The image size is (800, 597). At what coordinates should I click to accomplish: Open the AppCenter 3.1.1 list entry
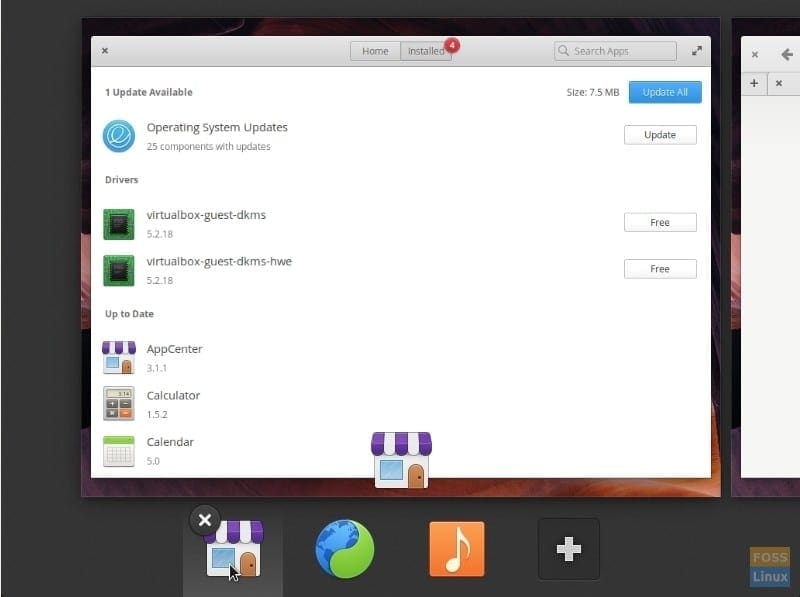[401, 358]
